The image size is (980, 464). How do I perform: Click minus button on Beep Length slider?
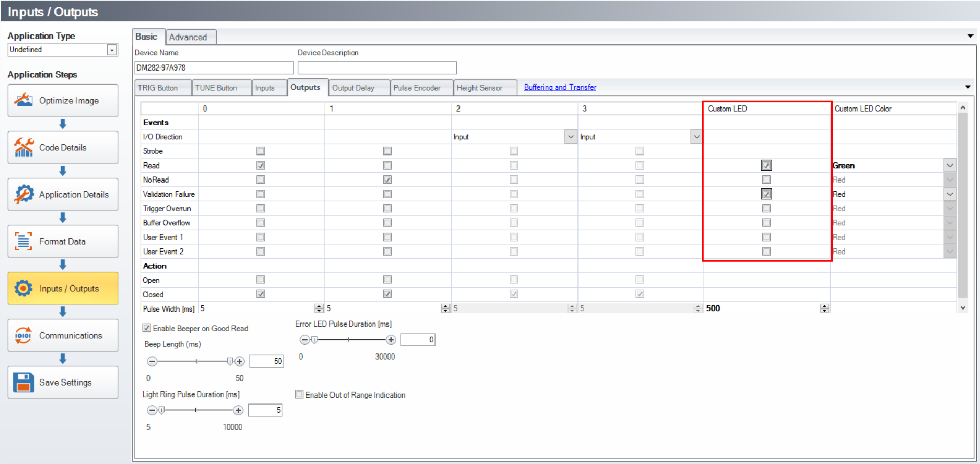(x=152, y=361)
